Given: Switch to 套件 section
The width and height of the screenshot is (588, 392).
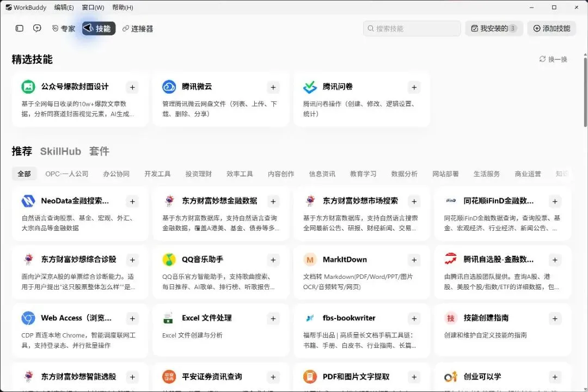Looking at the screenshot, I should click(100, 151).
